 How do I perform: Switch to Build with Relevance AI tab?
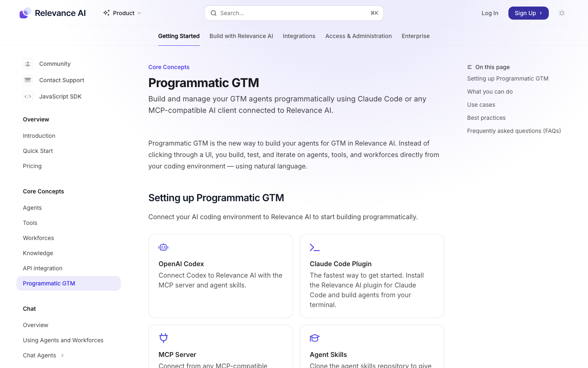pos(241,36)
